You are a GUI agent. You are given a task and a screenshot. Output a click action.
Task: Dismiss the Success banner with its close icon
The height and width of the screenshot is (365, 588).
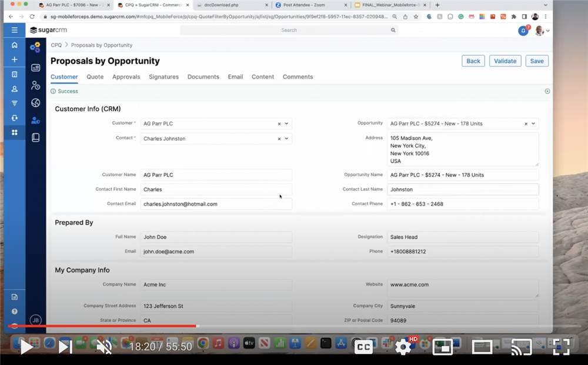coord(547,91)
